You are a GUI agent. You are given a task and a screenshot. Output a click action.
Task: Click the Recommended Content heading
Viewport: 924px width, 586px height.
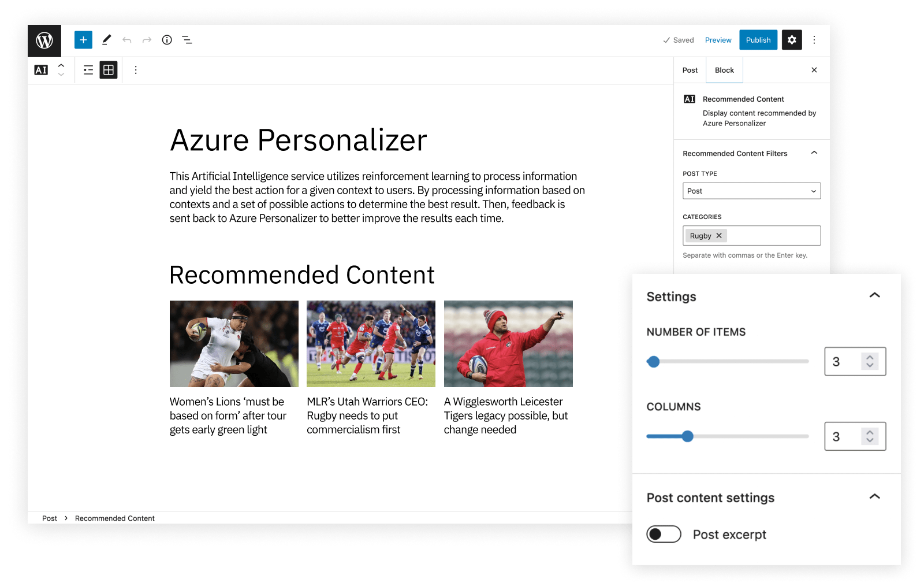pos(302,275)
